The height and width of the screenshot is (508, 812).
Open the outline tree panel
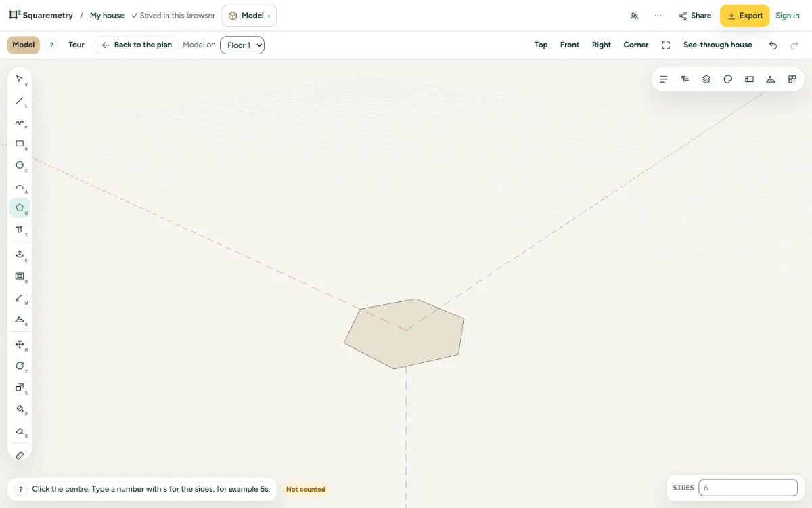(x=685, y=79)
